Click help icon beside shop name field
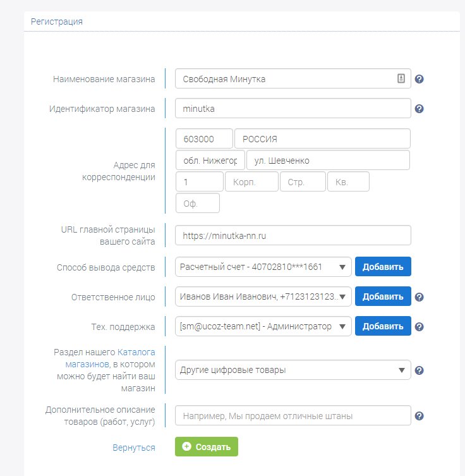 [x=419, y=79]
